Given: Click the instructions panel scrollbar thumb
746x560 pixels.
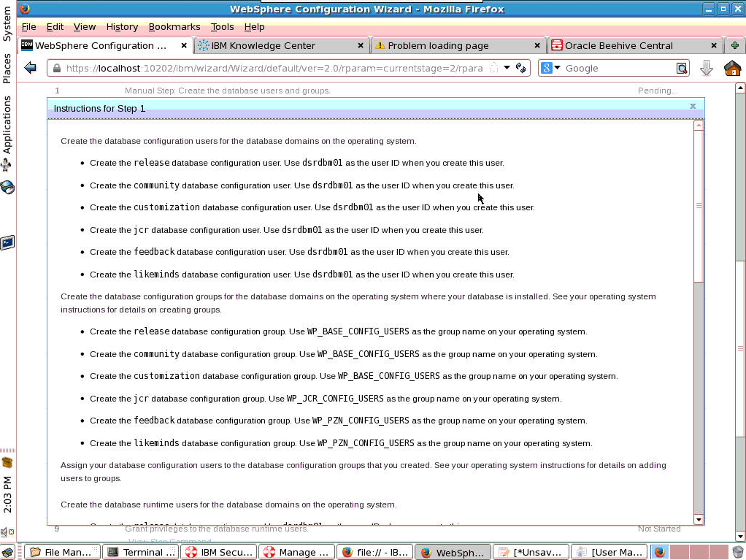Looking at the screenshot, I should [699, 205].
